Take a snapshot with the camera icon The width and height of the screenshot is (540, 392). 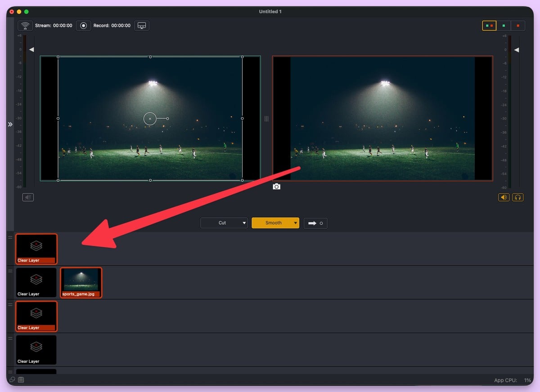point(276,186)
